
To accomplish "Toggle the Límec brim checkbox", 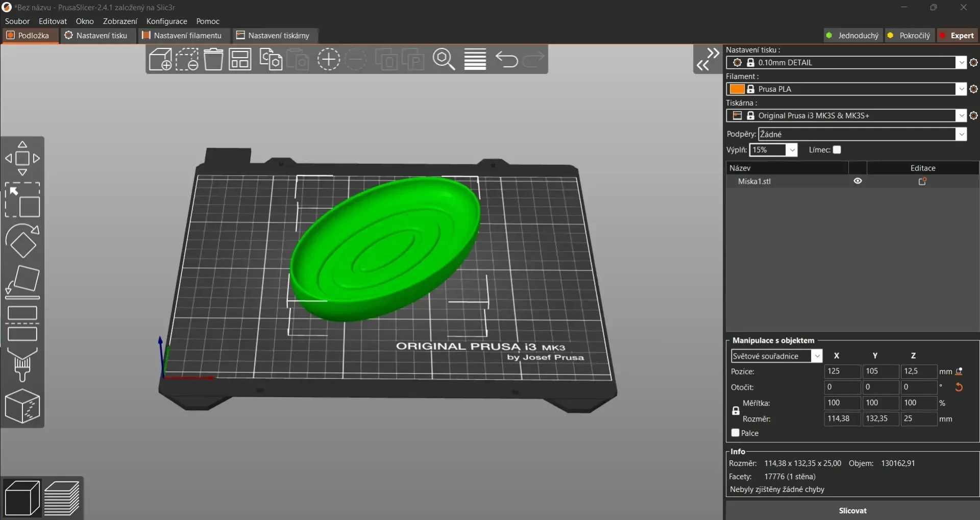I will click(x=837, y=150).
